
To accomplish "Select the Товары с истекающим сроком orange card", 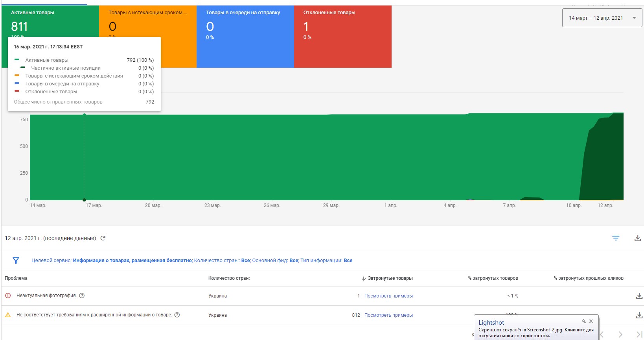I will click(148, 37).
